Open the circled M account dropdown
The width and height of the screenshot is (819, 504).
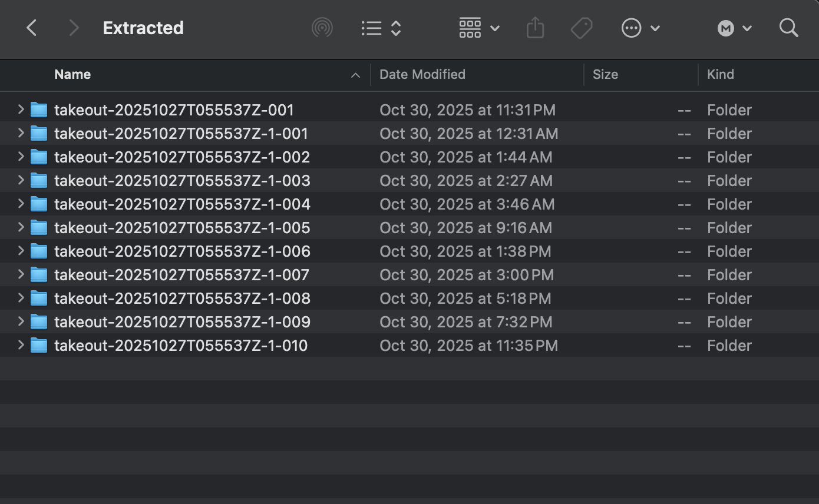[734, 28]
